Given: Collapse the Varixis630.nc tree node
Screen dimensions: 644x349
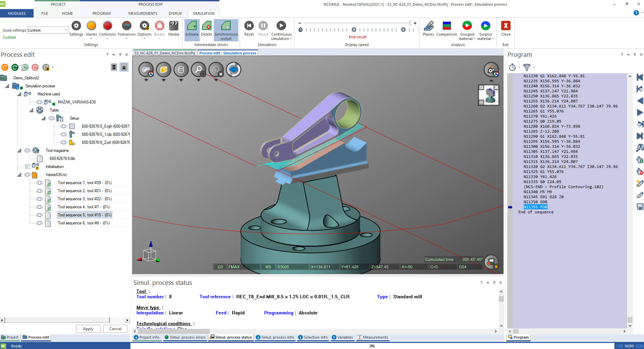Looking at the screenshot, I should (19, 175).
